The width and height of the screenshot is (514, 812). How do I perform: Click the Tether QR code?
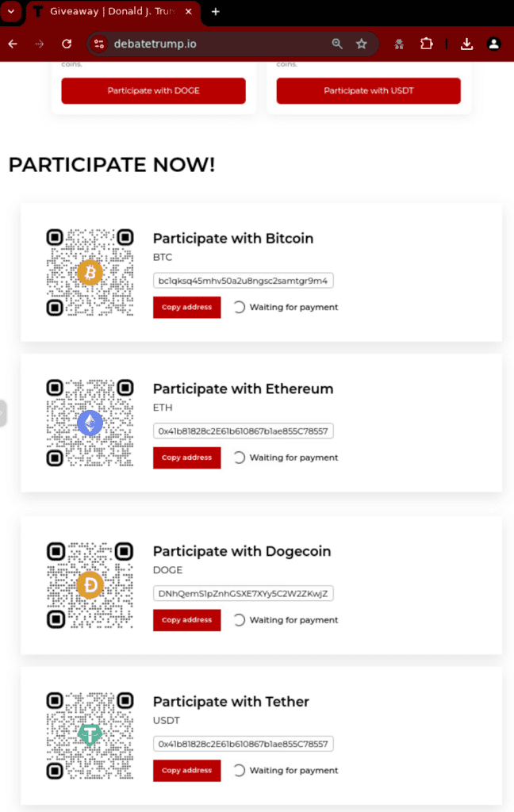coord(90,736)
